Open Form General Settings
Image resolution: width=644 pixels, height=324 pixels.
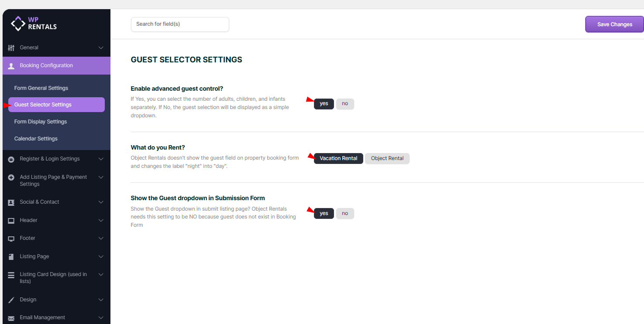pos(41,88)
